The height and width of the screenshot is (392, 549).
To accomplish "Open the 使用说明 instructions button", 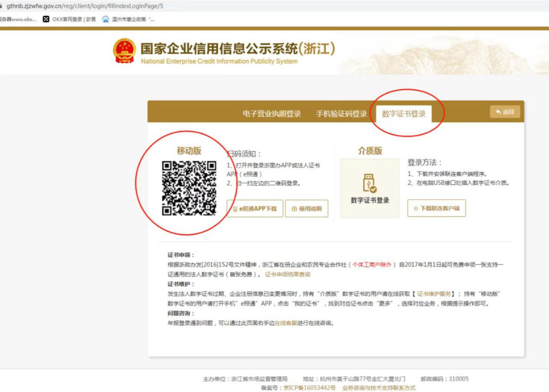I will tap(307, 209).
